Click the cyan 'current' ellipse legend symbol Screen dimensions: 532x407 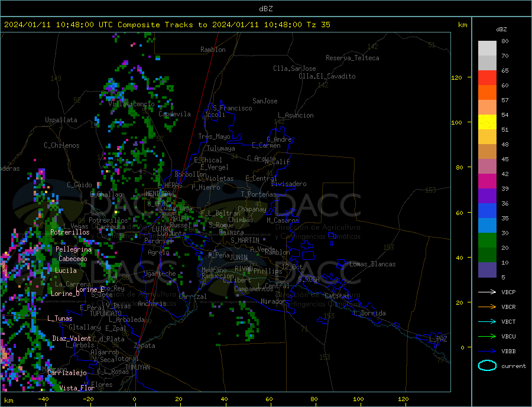[488, 366]
